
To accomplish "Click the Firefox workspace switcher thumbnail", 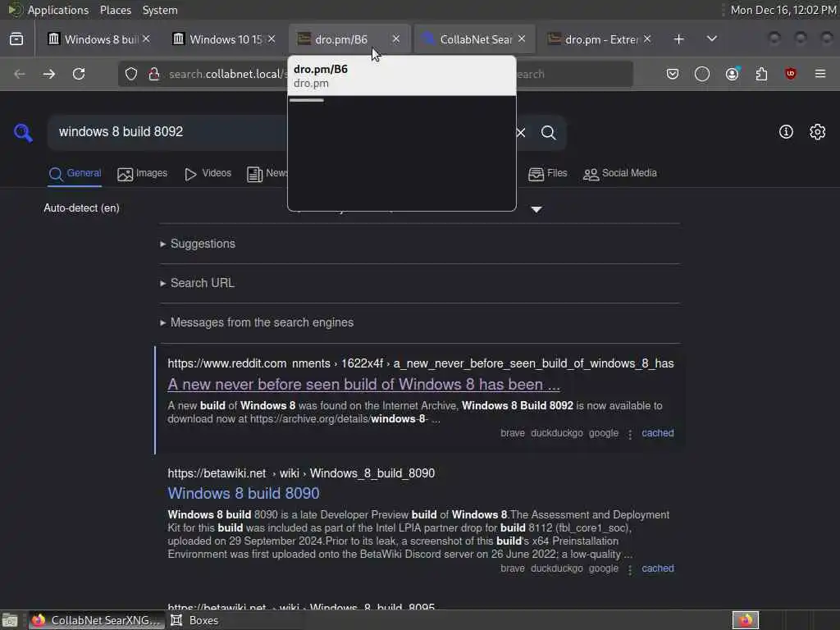I will tap(746, 620).
